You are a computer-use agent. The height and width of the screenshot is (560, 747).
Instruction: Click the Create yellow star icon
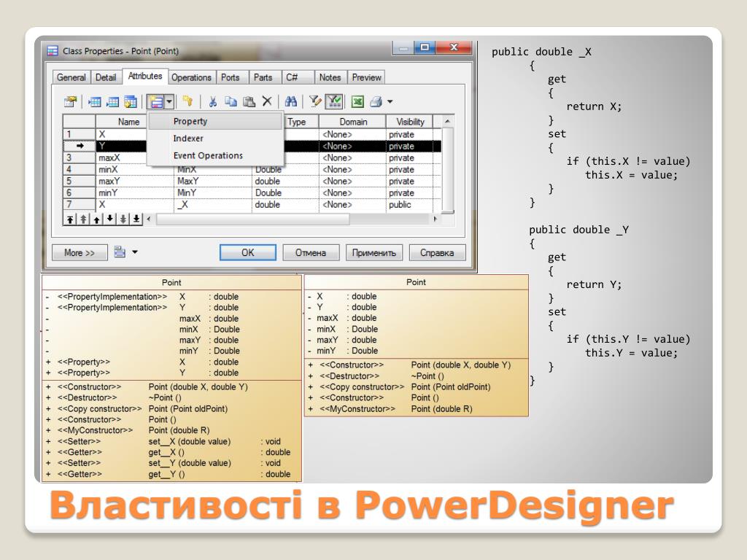[x=187, y=101]
